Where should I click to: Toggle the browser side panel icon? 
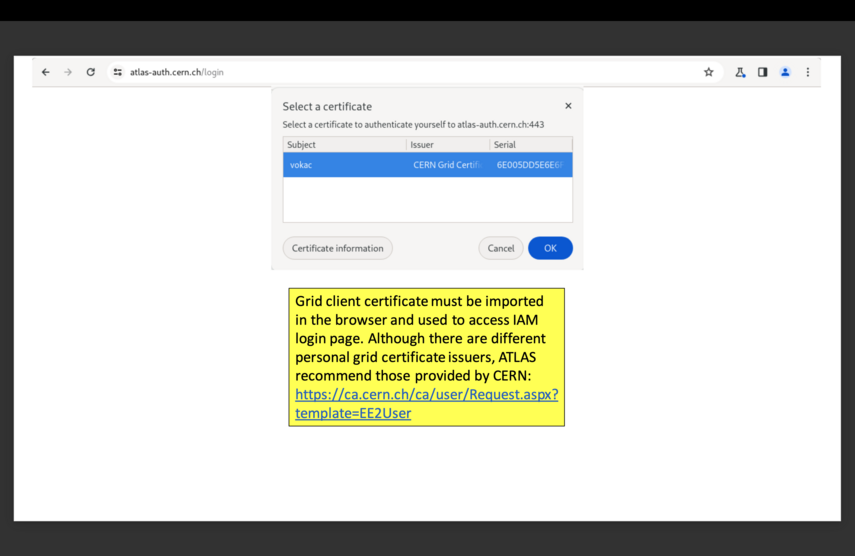point(762,72)
